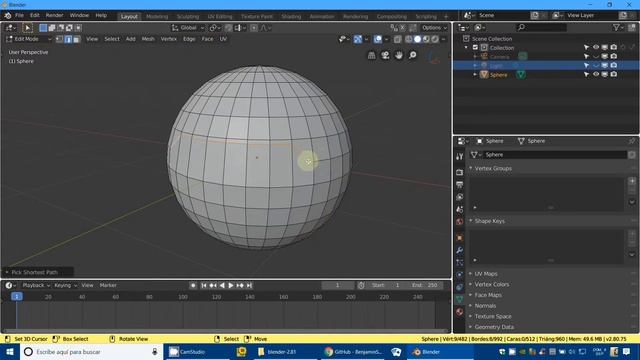Jump to timeline start button
This screenshot has width=640, height=360.
pyautogui.click(x=204, y=286)
